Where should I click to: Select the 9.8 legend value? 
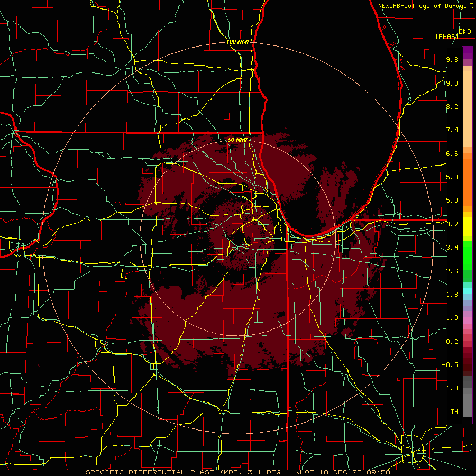(452, 60)
